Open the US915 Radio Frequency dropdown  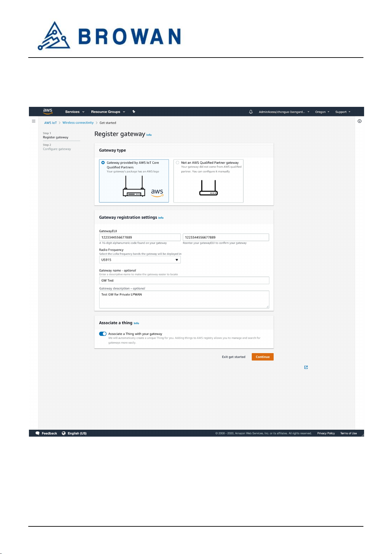[x=140, y=260]
